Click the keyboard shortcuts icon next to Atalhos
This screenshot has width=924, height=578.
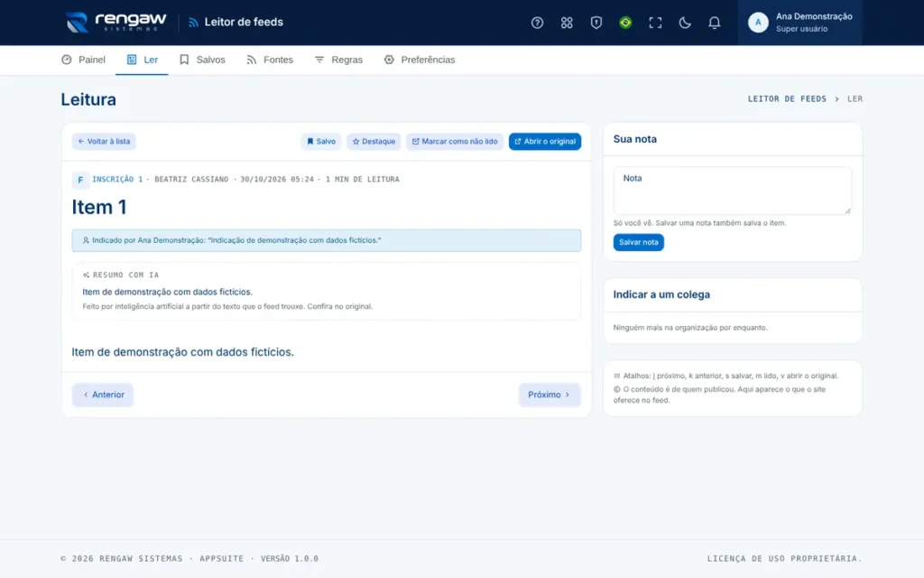click(x=617, y=376)
